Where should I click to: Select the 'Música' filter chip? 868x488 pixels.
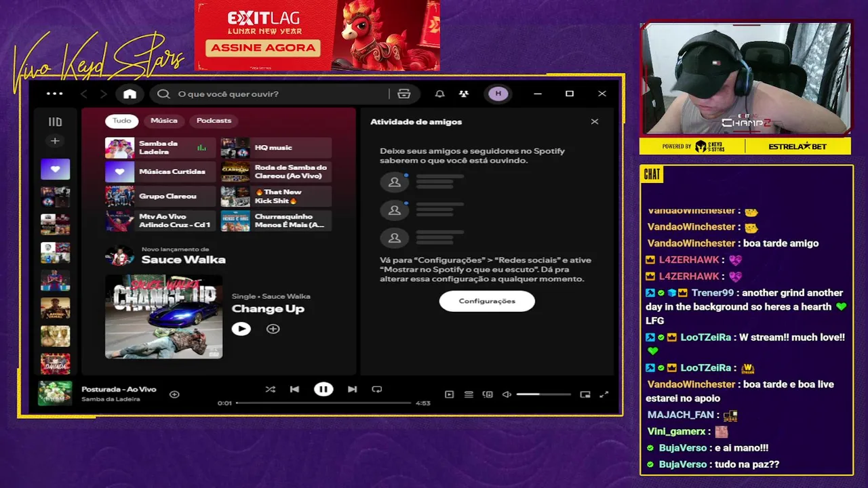164,121
